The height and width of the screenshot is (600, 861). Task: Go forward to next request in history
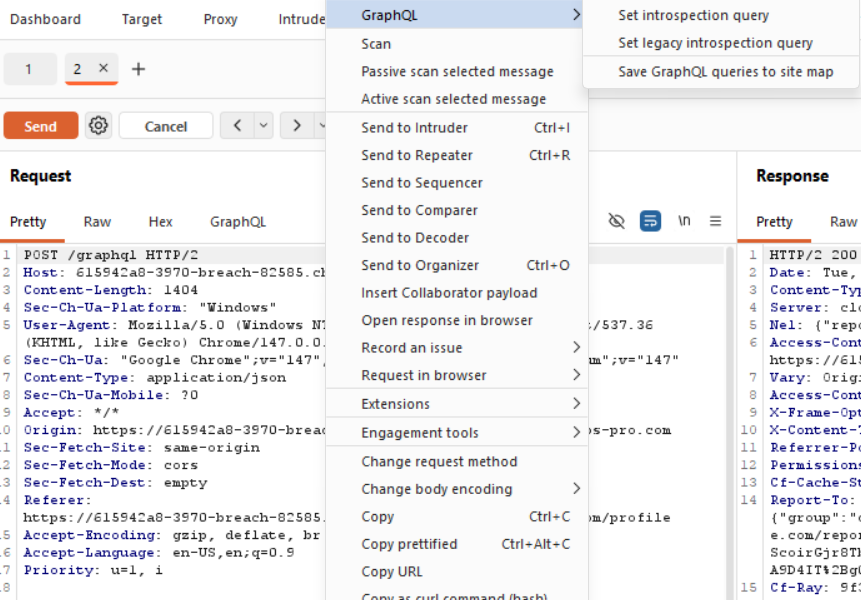(x=297, y=126)
